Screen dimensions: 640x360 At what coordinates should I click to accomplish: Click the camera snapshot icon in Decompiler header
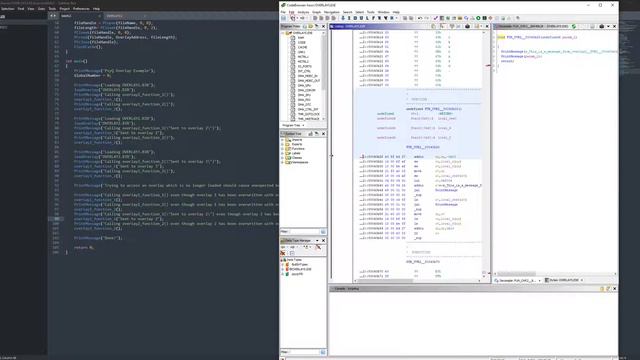click(x=601, y=27)
